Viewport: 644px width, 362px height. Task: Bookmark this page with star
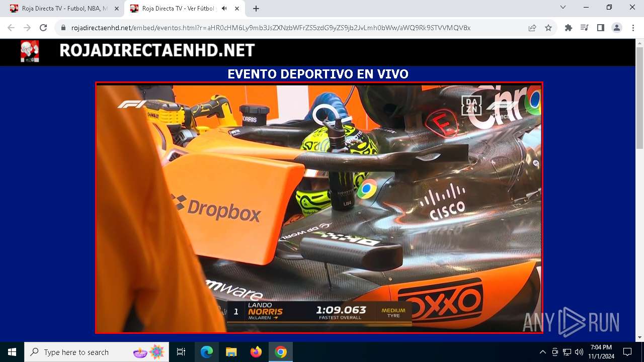click(548, 28)
